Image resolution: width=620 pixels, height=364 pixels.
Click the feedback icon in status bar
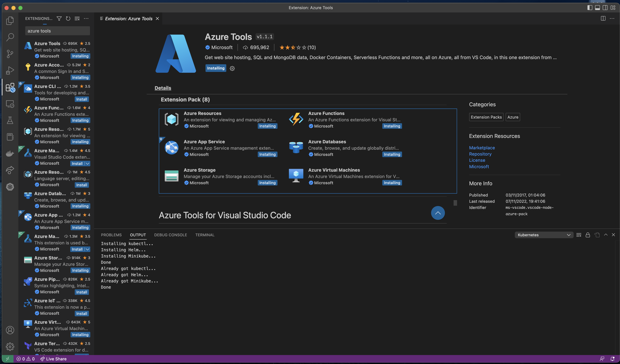602,359
